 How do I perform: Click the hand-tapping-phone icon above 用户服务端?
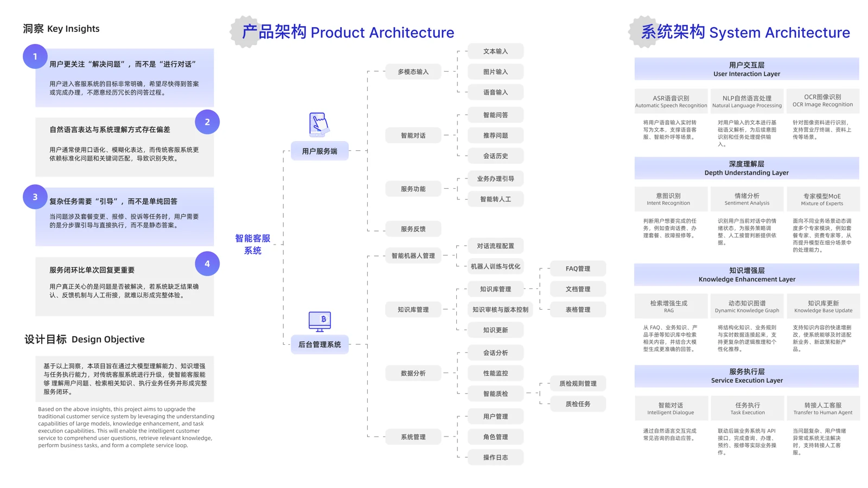319,124
